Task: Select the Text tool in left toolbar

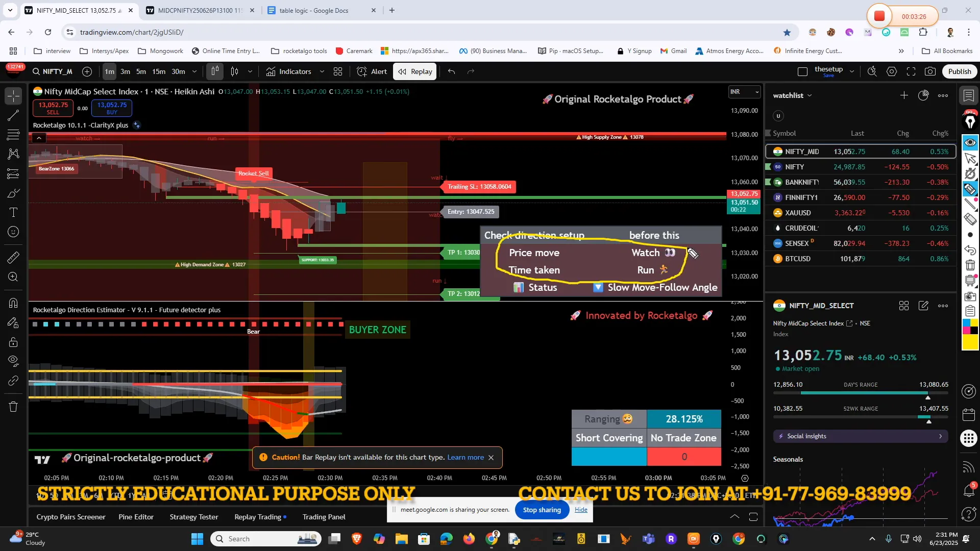Action: [x=14, y=212]
